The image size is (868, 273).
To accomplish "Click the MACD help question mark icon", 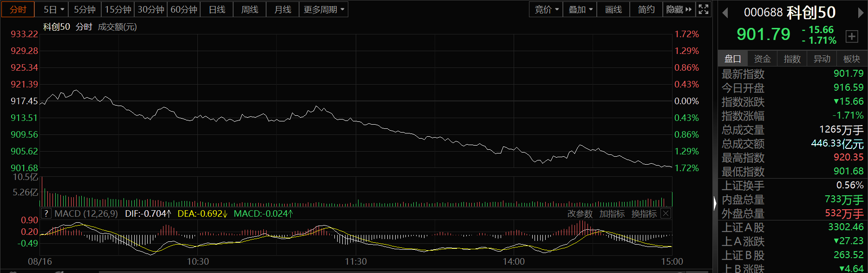I will click(46, 213).
